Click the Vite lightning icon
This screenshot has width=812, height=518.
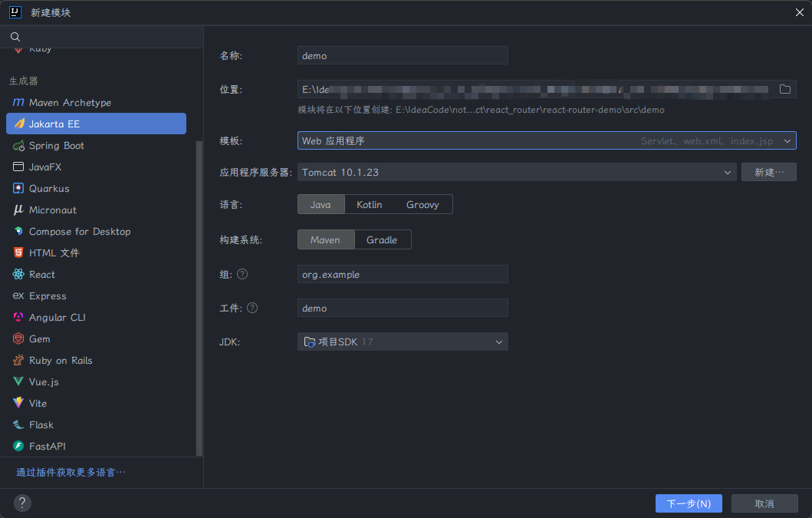point(18,403)
